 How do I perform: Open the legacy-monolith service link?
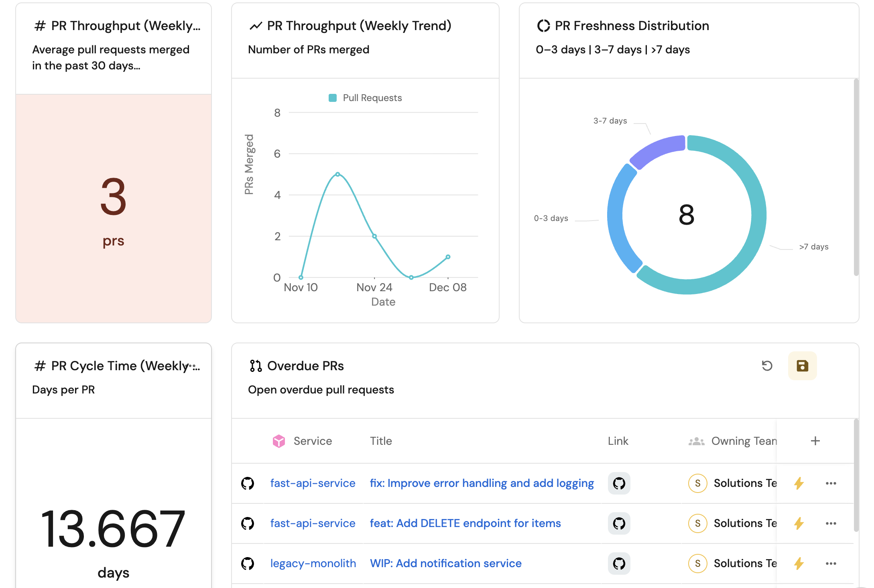(x=313, y=564)
